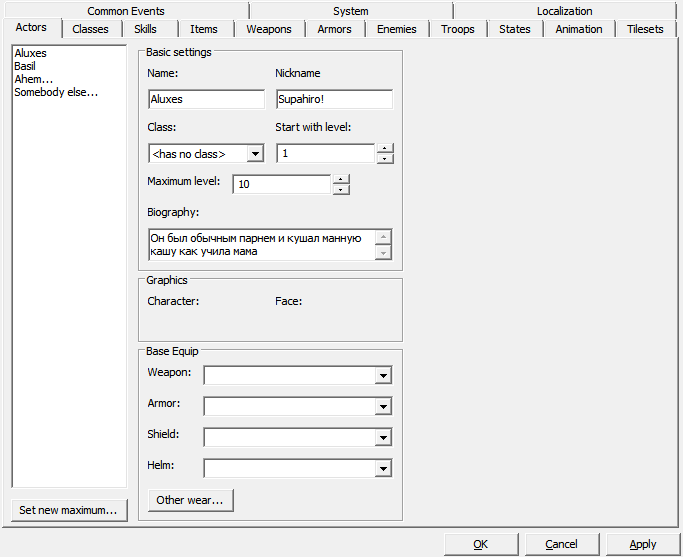Open the Armor dropdown

(x=382, y=406)
